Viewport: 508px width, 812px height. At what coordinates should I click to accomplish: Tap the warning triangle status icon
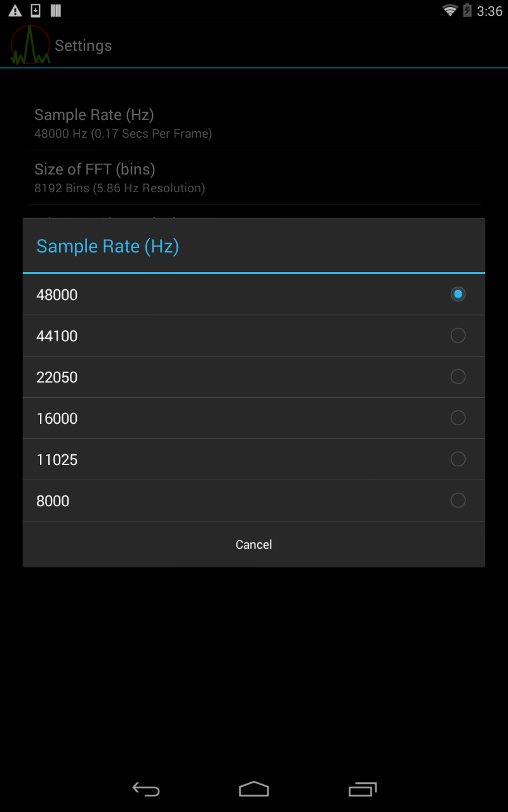point(14,10)
